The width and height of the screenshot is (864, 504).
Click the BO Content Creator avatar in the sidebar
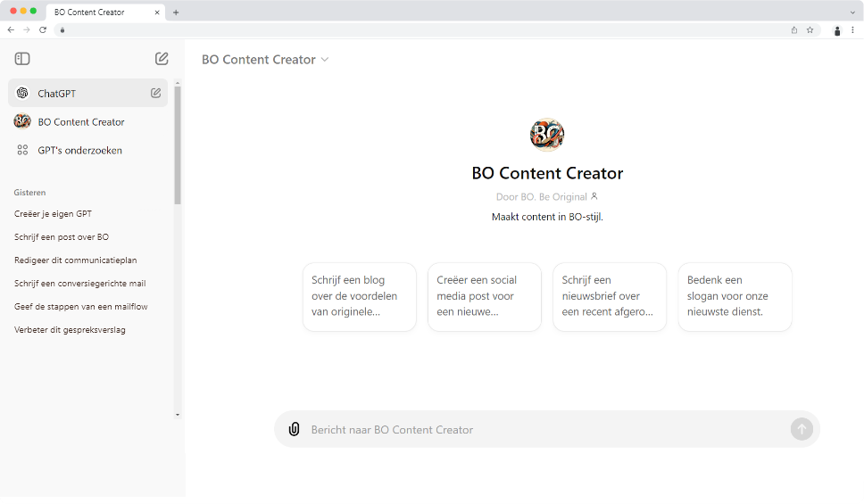[x=22, y=121]
